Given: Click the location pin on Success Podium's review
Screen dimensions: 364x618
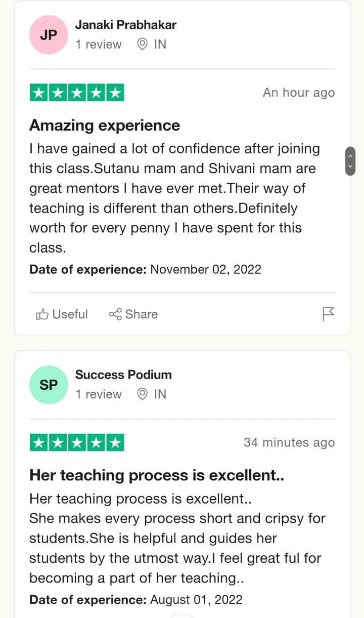Looking at the screenshot, I should (x=143, y=394).
